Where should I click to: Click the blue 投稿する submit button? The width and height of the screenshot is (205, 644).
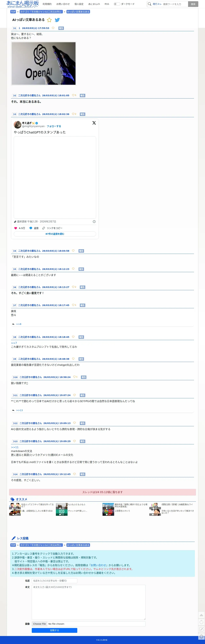[x=54, y=630]
